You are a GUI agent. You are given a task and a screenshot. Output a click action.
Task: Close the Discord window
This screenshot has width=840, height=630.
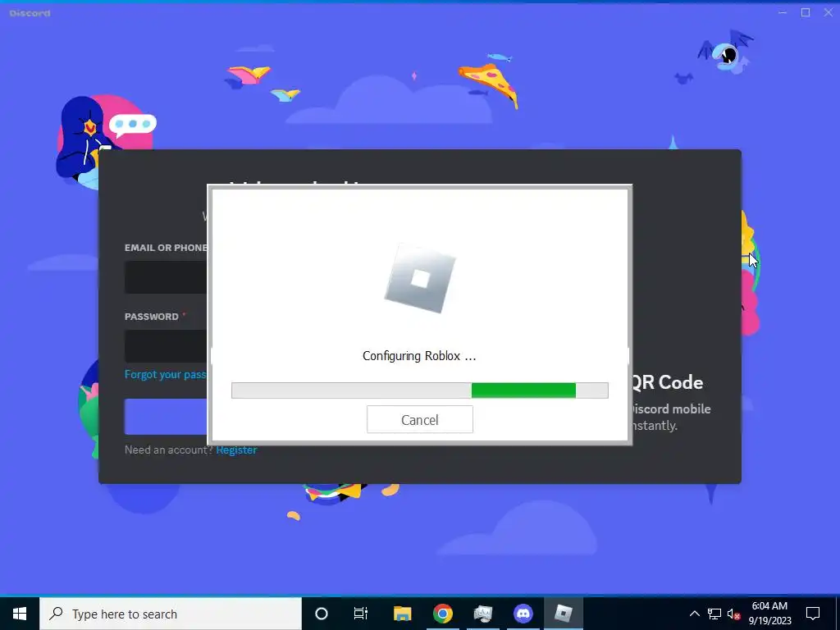(828, 12)
